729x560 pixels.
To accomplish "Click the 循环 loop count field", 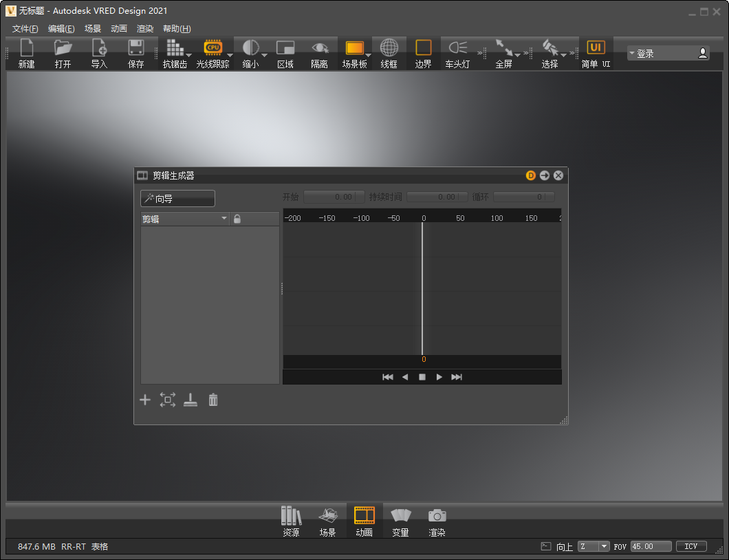I will pyautogui.click(x=523, y=197).
